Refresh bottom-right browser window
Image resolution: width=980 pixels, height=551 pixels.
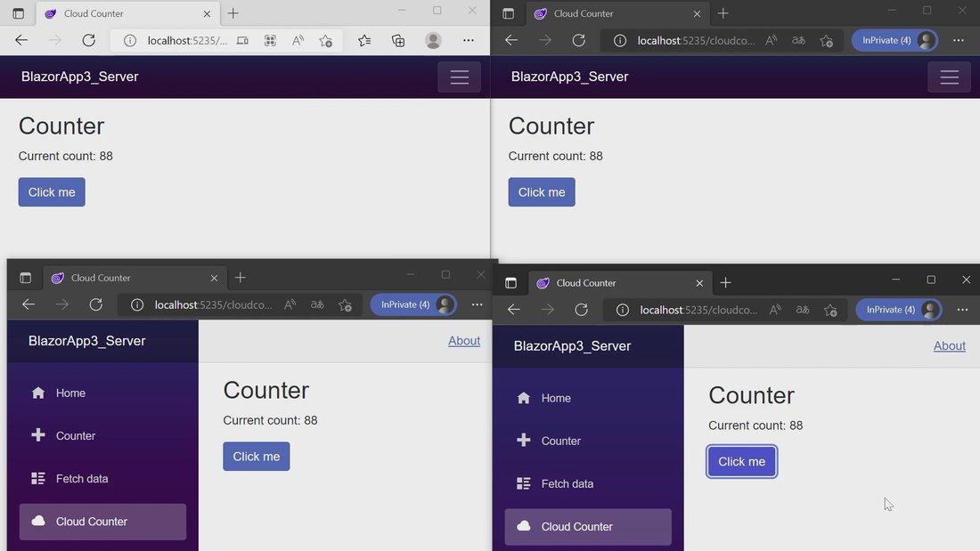[581, 310]
